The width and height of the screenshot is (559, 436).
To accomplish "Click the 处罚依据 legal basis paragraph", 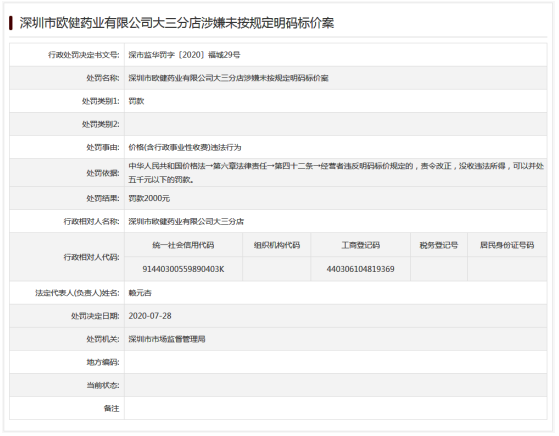I will 336,173.
